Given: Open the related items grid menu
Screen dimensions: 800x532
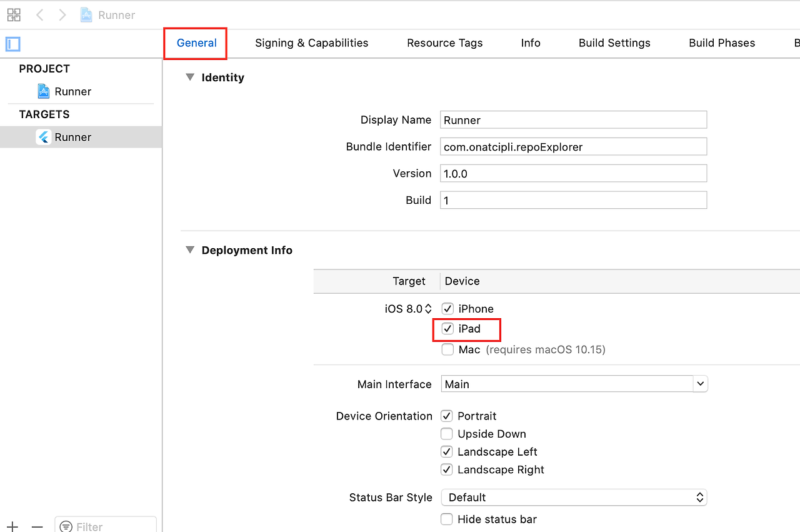Looking at the screenshot, I should pos(14,15).
